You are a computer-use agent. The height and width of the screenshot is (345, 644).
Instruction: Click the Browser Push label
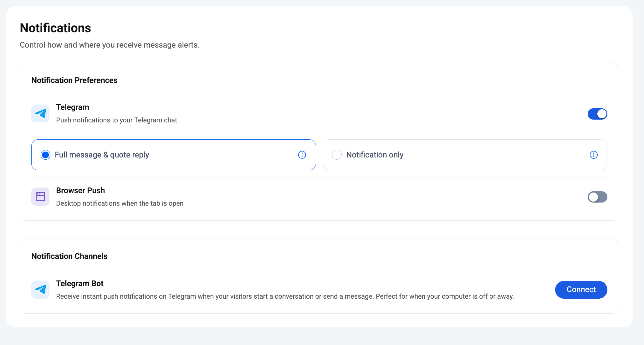coord(80,190)
